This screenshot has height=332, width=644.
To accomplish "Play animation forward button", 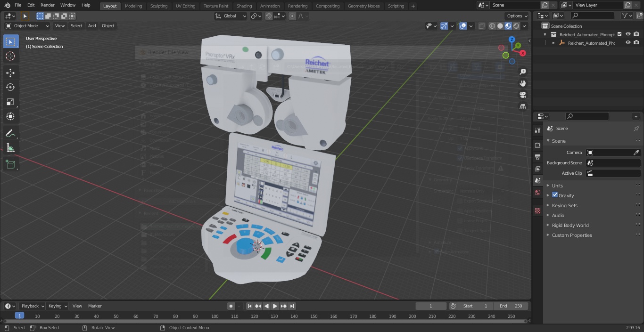I will (x=275, y=306).
